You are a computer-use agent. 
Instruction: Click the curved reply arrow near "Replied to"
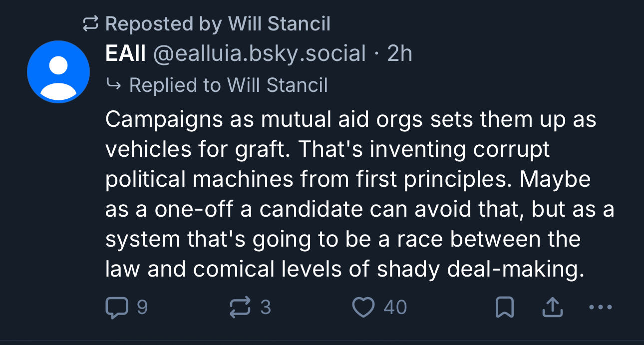coord(114,85)
